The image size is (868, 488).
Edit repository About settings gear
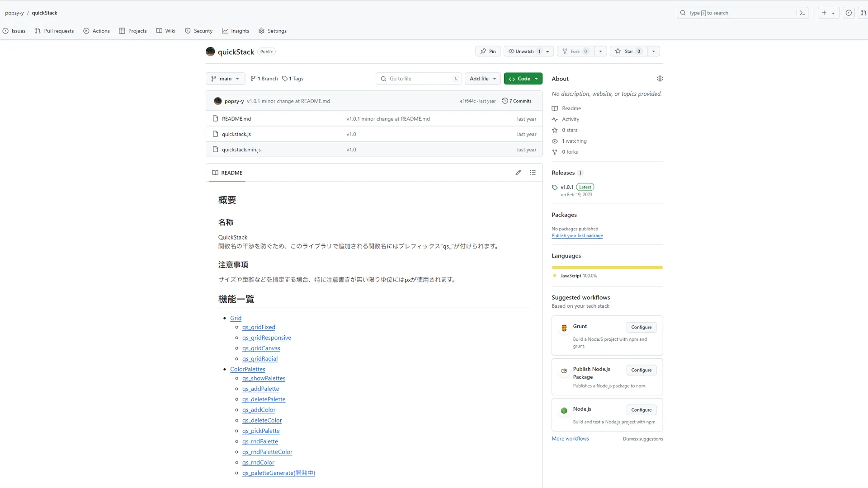click(x=660, y=79)
